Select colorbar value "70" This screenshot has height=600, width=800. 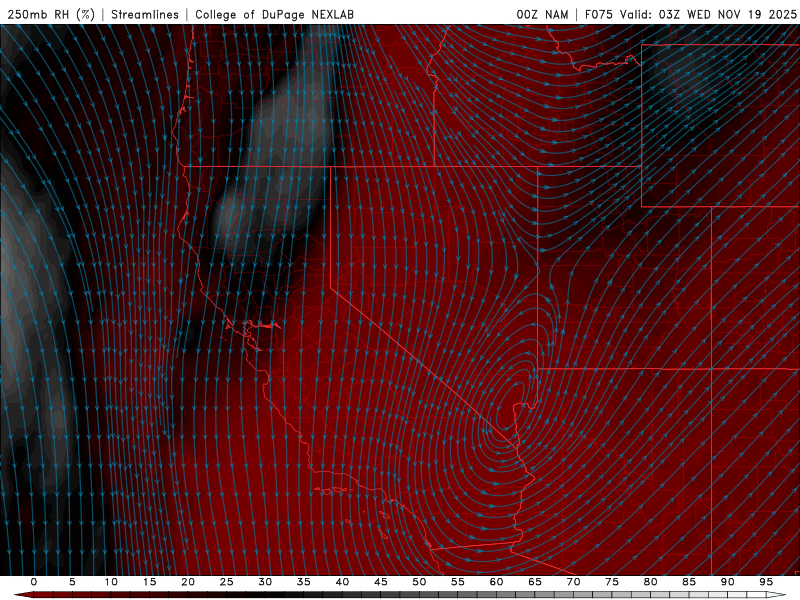tap(573, 582)
